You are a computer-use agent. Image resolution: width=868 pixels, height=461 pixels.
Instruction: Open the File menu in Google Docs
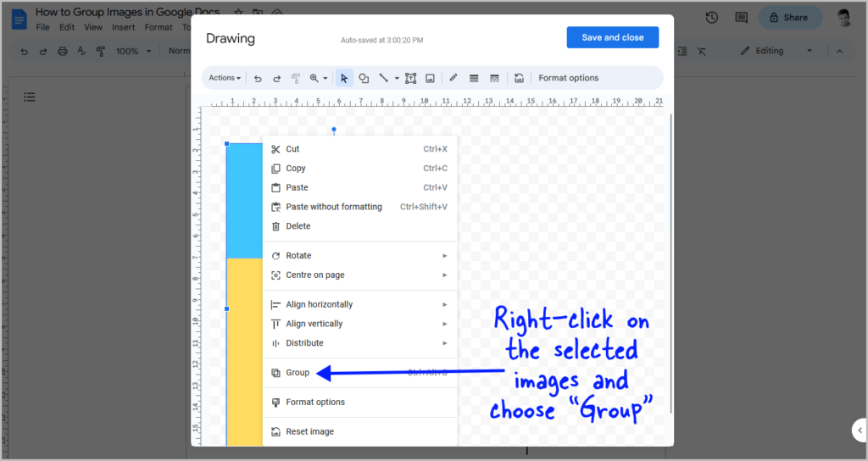click(42, 27)
